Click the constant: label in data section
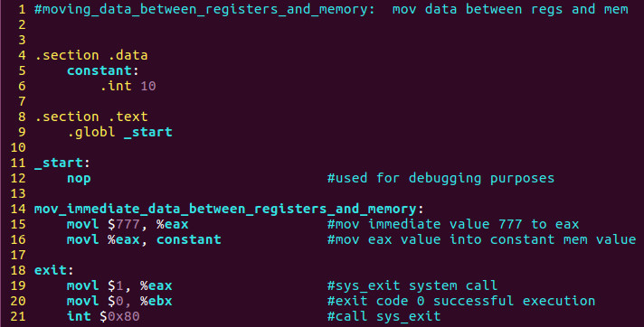The width and height of the screenshot is (644, 327). pos(103,70)
